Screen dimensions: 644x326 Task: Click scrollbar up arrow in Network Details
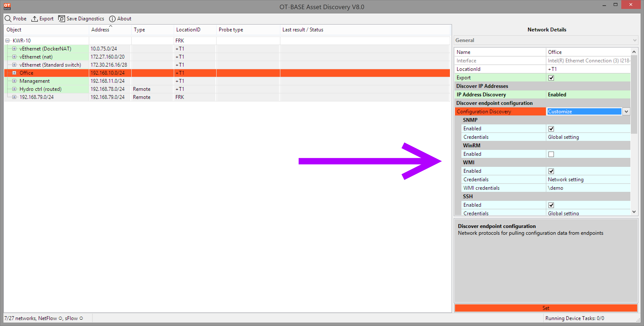coord(634,52)
